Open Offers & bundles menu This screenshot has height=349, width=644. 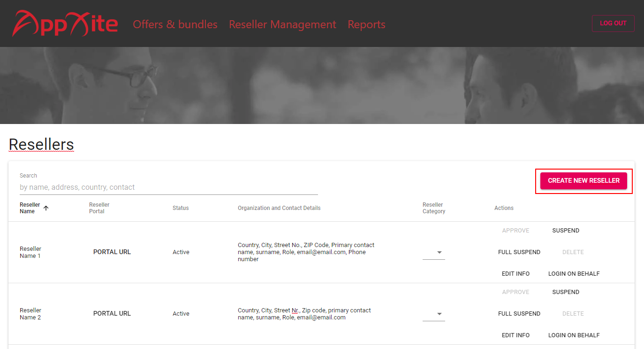click(175, 24)
